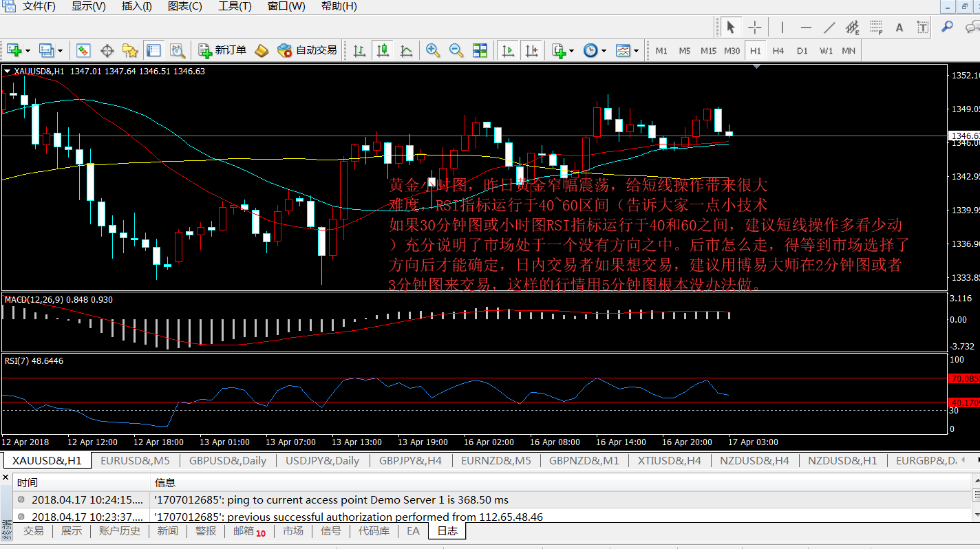Set timeframe to H4
The height and width of the screenshot is (549, 980).
tap(778, 50)
